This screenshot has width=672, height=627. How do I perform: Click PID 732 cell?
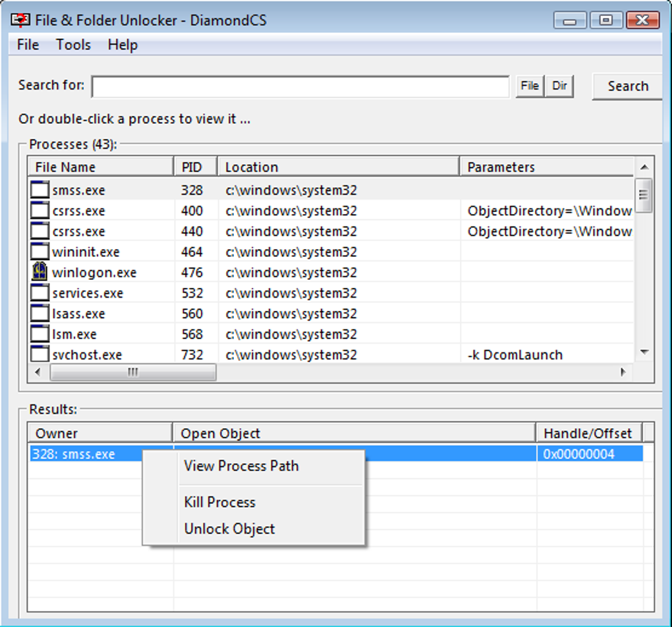point(192,354)
